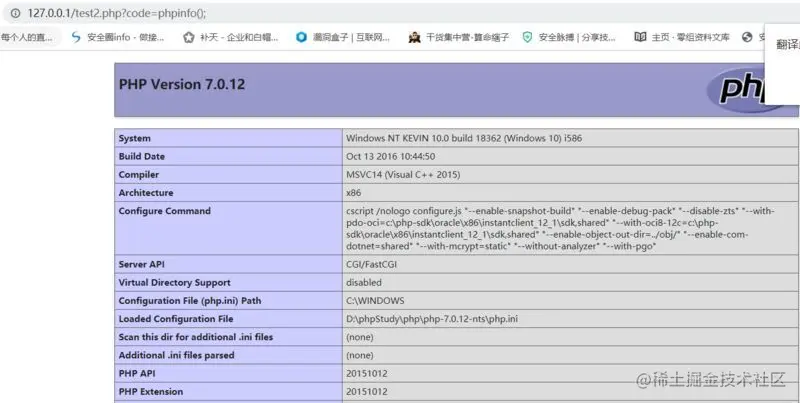Viewport: 800px width, 403px height.
Task: Click the 'Windows NT KEVIN 10.0 build 18362' value
Action: (x=464, y=138)
